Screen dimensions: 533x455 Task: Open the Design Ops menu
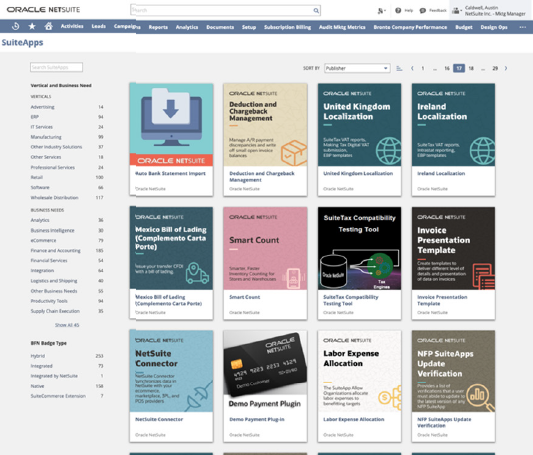click(x=494, y=27)
